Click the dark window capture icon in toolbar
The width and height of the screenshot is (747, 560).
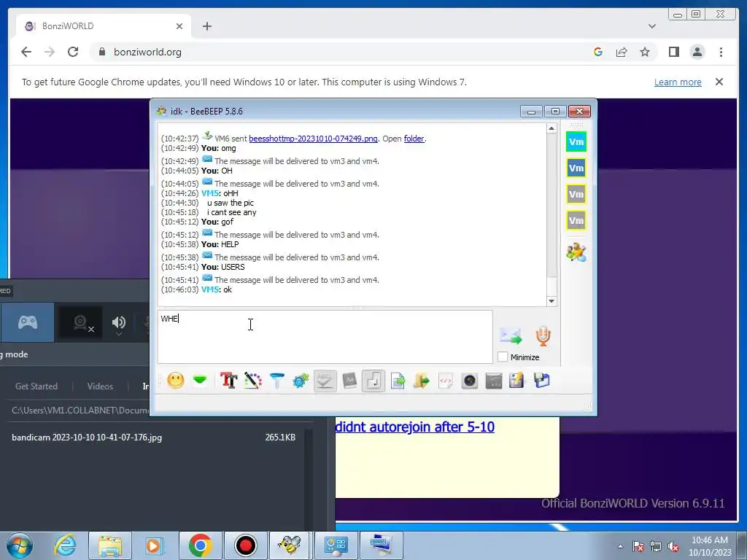click(x=494, y=381)
